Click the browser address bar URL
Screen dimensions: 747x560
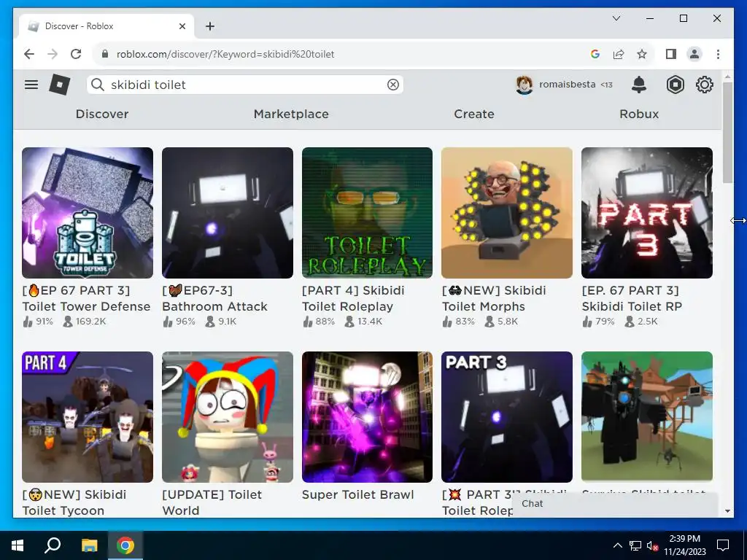225,54
